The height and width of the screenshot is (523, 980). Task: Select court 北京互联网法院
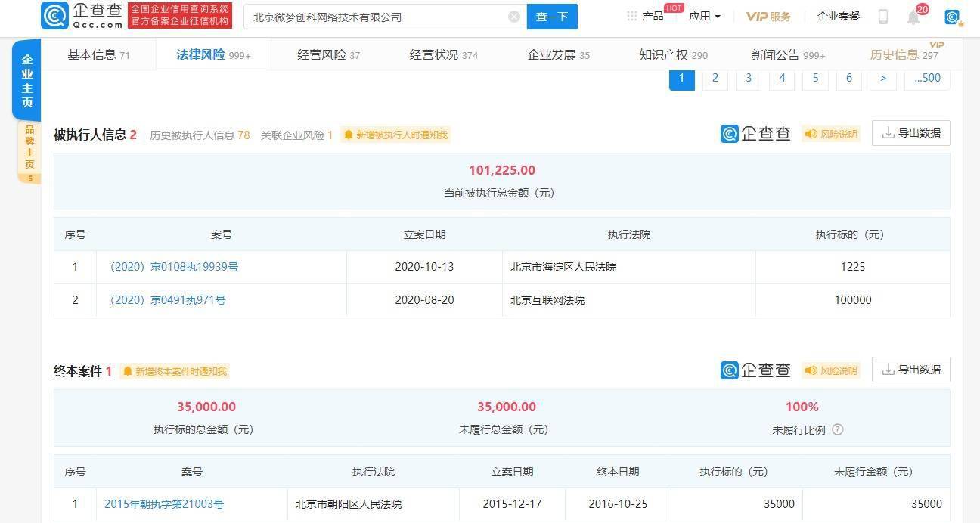point(547,300)
